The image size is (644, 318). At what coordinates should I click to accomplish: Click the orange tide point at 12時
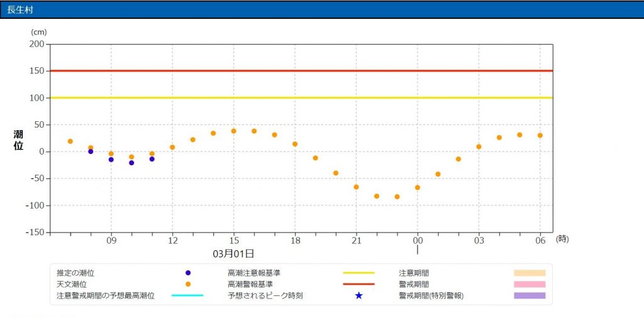(172, 147)
